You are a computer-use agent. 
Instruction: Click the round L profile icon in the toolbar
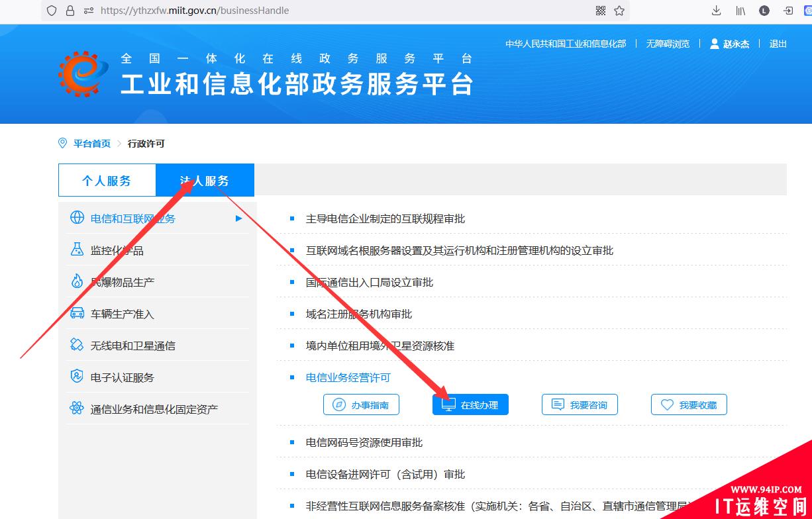click(x=764, y=11)
